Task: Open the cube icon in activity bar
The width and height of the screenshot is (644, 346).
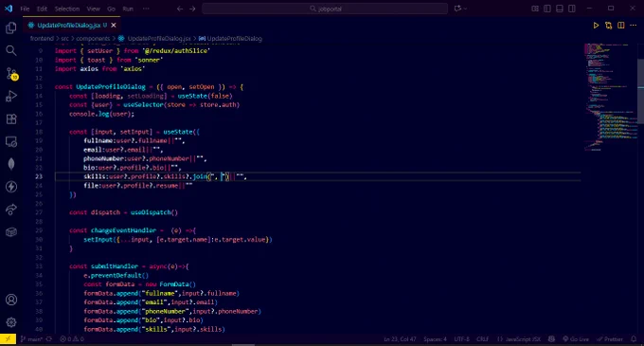Action: tap(11, 231)
